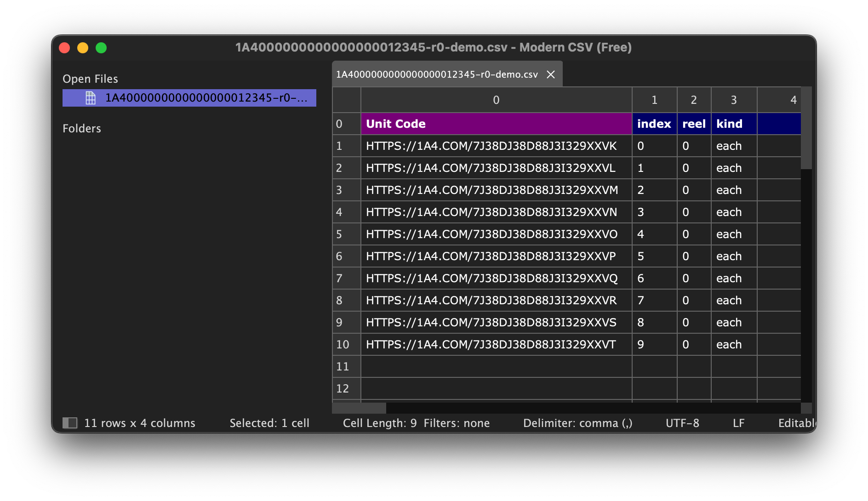
Task: Click the Open Files section heading
Action: 90,79
